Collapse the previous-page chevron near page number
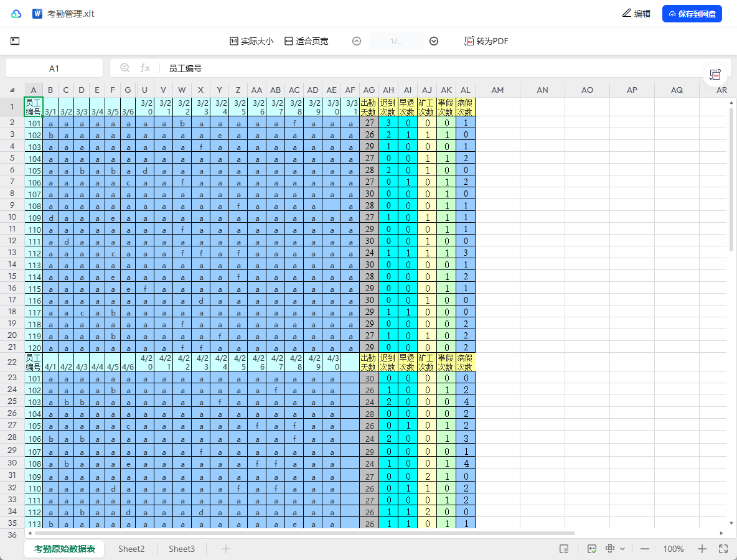 [356, 41]
